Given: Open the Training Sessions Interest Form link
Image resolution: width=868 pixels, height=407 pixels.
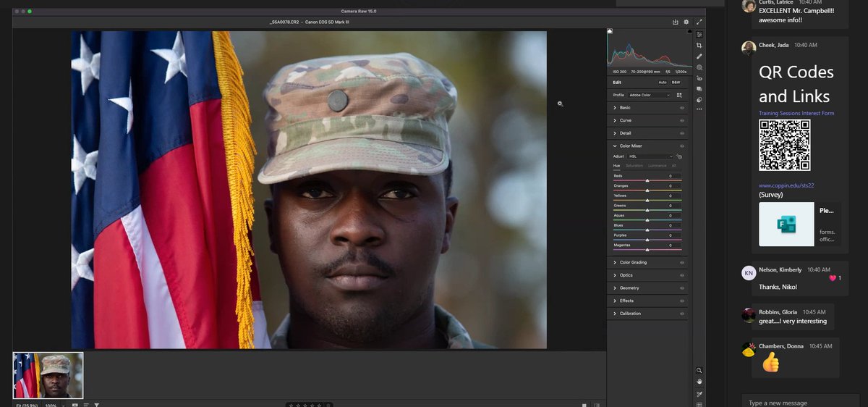Looking at the screenshot, I should [x=796, y=113].
